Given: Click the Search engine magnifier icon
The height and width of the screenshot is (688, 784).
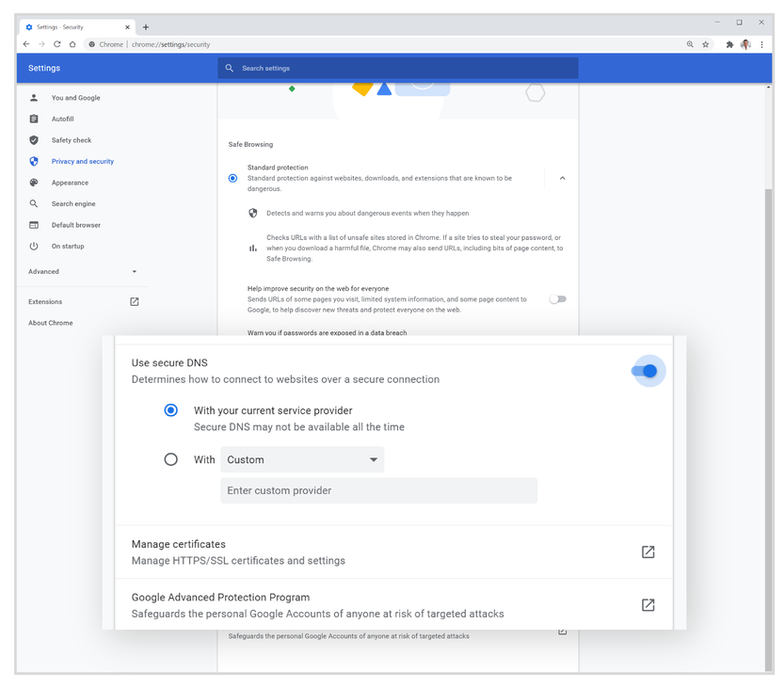Looking at the screenshot, I should (x=34, y=203).
